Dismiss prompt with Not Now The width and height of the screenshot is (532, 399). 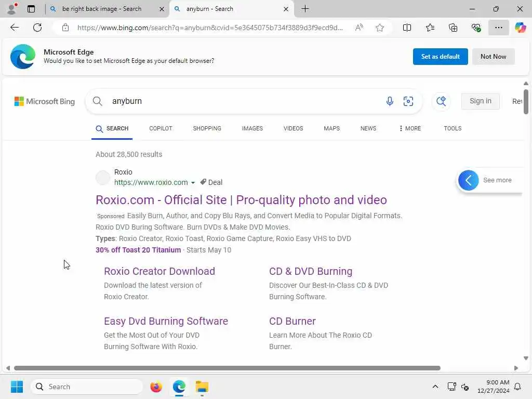point(494,57)
